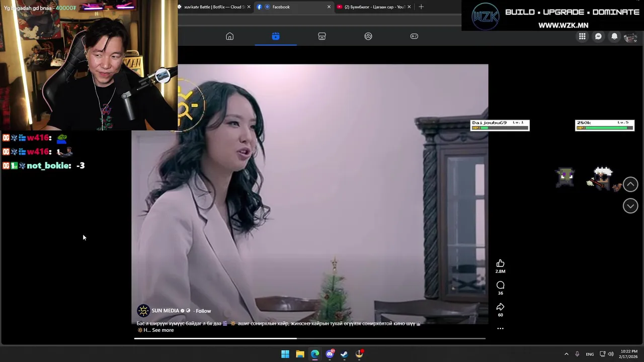
Task: Click the reel like count 2.8M
Action: 500,271
